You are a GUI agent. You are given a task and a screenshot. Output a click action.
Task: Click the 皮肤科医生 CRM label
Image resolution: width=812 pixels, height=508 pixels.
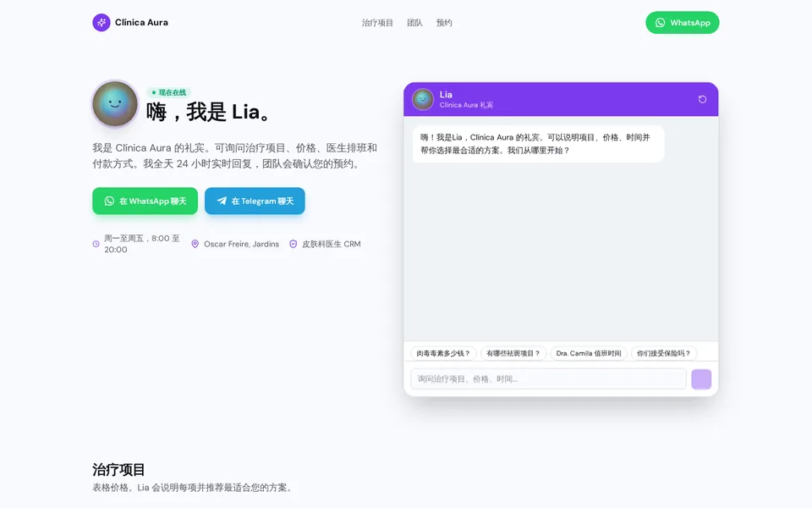click(332, 244)
